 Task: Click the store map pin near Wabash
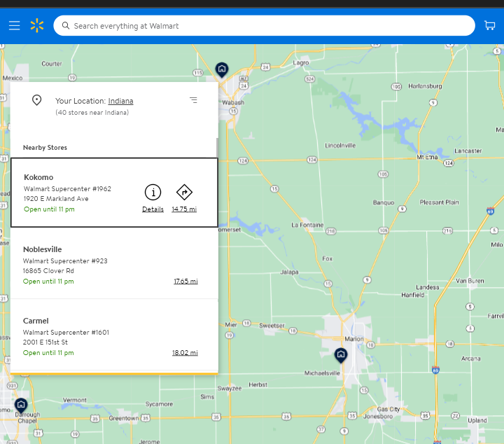coord(222,69)
